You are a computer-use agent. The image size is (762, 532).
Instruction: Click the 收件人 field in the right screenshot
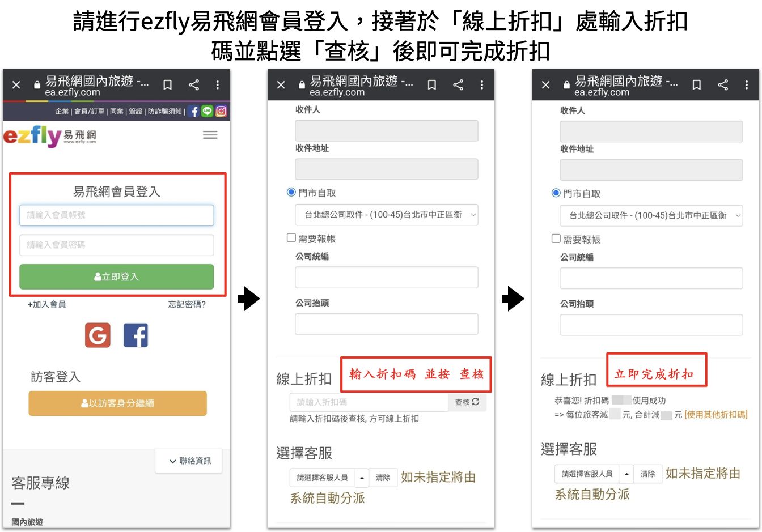click(x=651, y=131)
